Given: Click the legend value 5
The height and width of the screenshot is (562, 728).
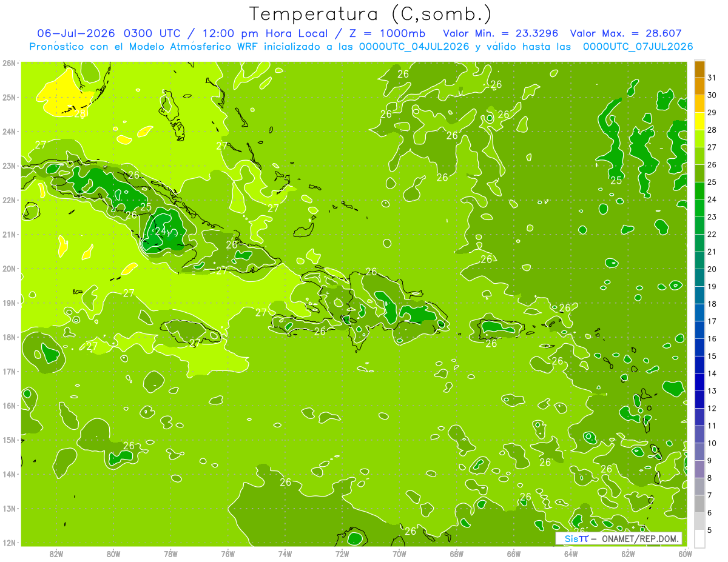Looking at the screenshot, I should (x=710, y=530).
